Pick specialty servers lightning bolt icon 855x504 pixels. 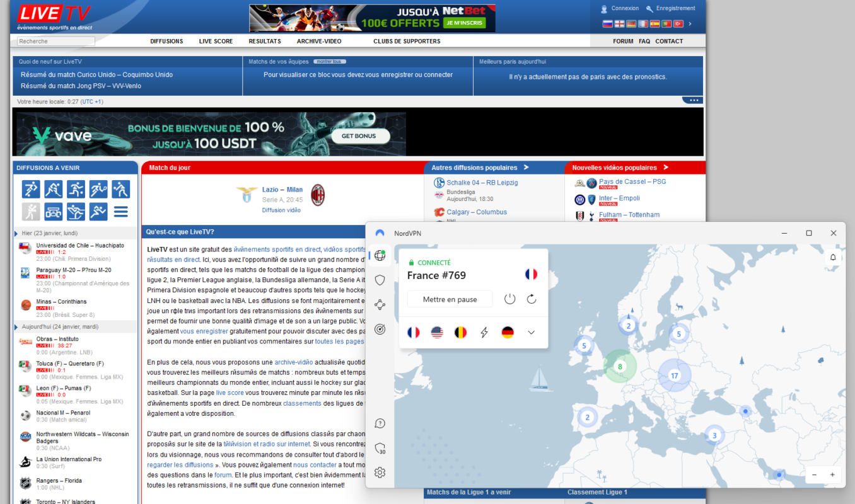(x=484, y=333)
